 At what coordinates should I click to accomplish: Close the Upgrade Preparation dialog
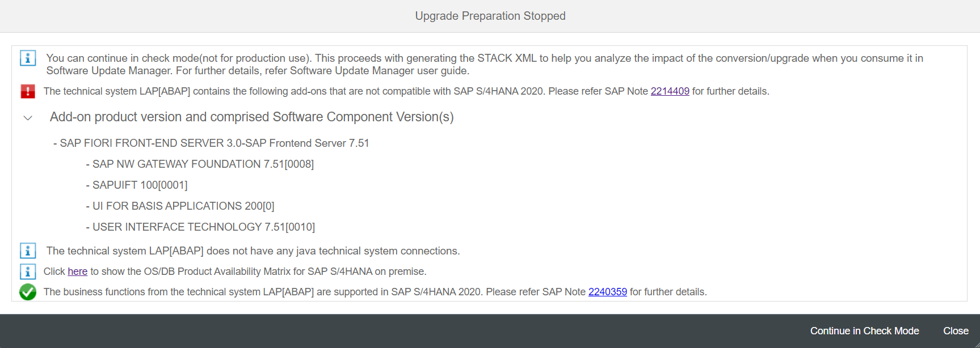click(956, 331)
